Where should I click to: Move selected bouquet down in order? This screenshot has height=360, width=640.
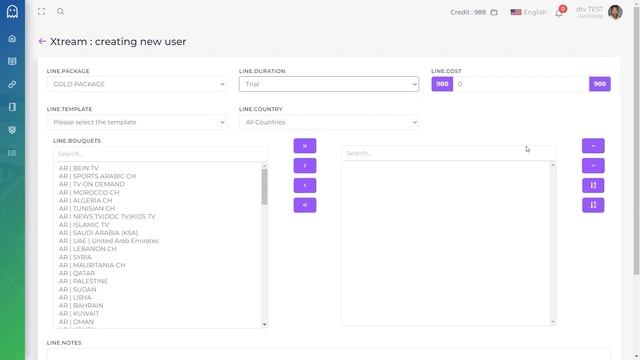pyautogui.click(x=593, y=166)
